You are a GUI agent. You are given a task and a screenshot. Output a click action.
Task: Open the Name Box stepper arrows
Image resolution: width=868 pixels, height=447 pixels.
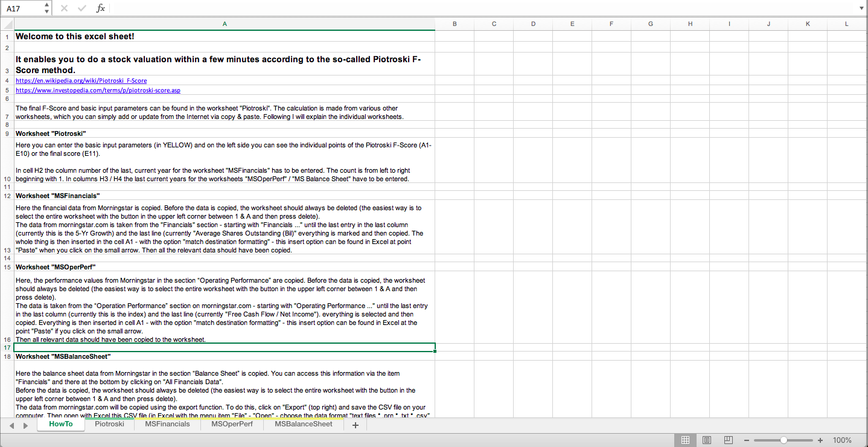click(48, 8)
